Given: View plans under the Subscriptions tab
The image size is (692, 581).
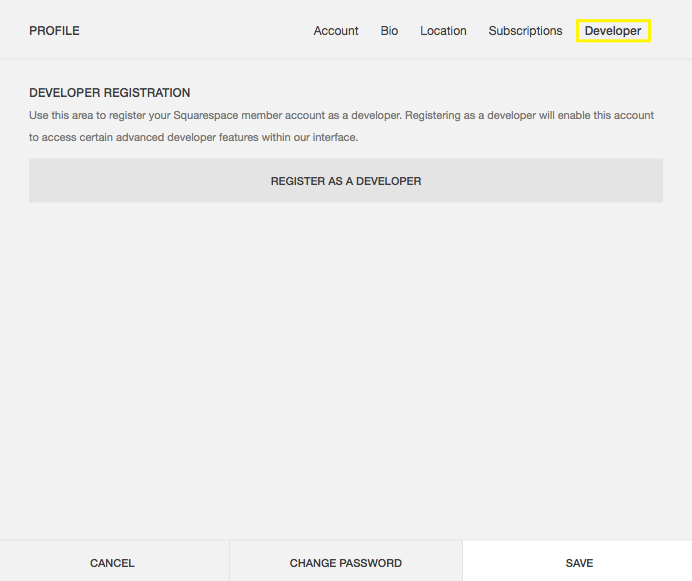Looking at the screenshot, I should pos(525,31).
